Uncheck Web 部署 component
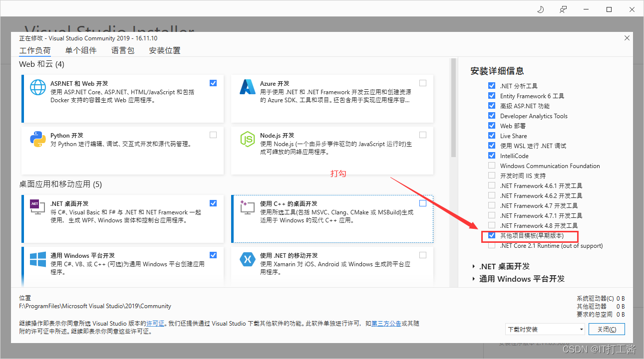The width and height of the screenshot is (644, 359). tap(492, 126)
